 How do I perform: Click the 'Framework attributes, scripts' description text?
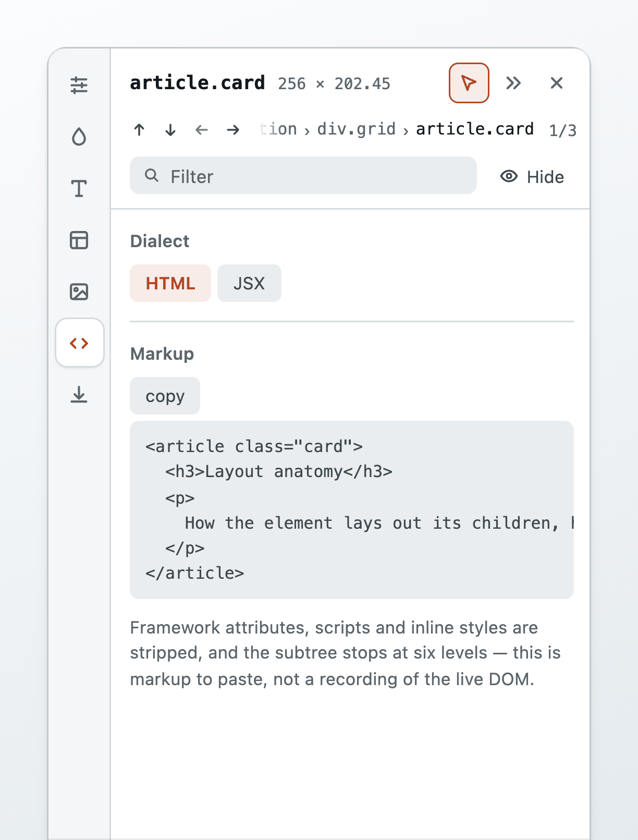[345, 653]
